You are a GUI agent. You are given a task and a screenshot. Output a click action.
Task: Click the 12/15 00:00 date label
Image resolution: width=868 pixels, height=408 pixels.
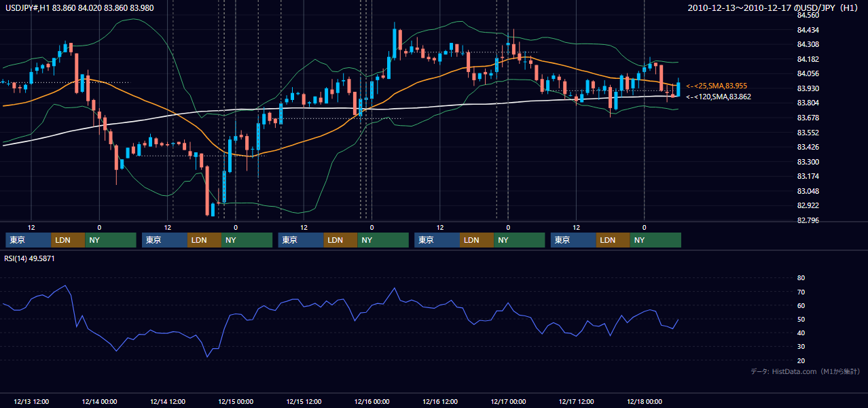[x=236, y=401]
